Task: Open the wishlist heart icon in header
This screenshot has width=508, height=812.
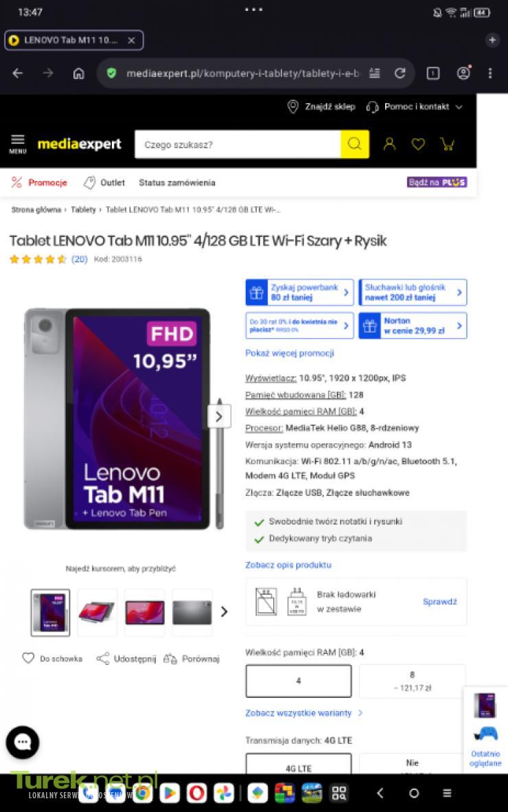Action: point(418,144)
